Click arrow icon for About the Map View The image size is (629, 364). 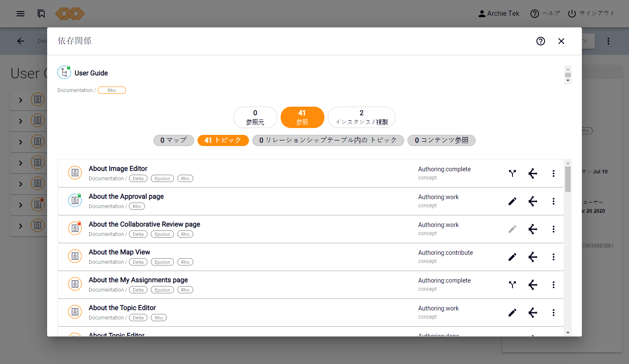pyautogui.click(x=533, y=257)
